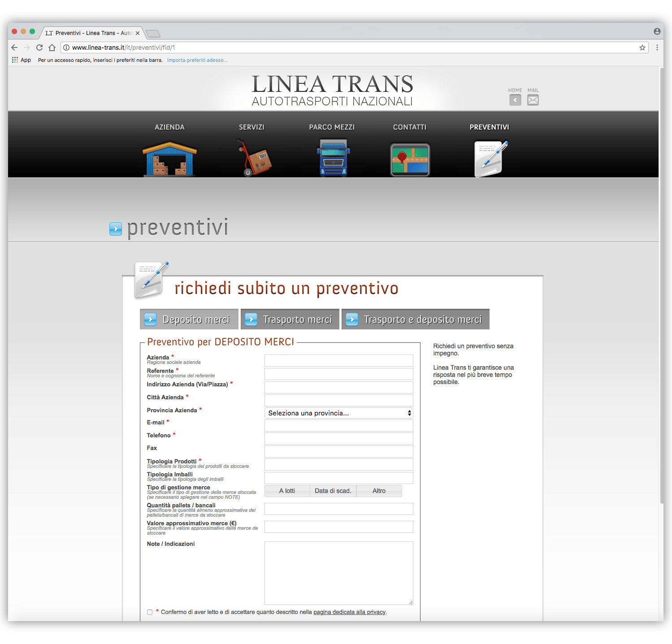
Task: Click the Servizi hand truck icon
Action: click(254, 158)
